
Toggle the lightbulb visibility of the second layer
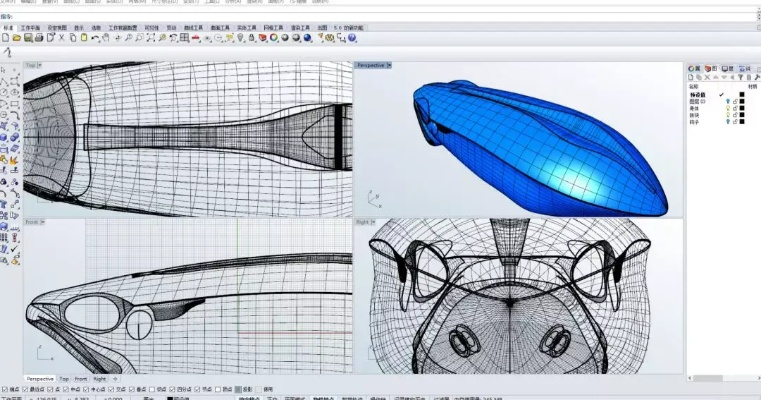point(728,102)
